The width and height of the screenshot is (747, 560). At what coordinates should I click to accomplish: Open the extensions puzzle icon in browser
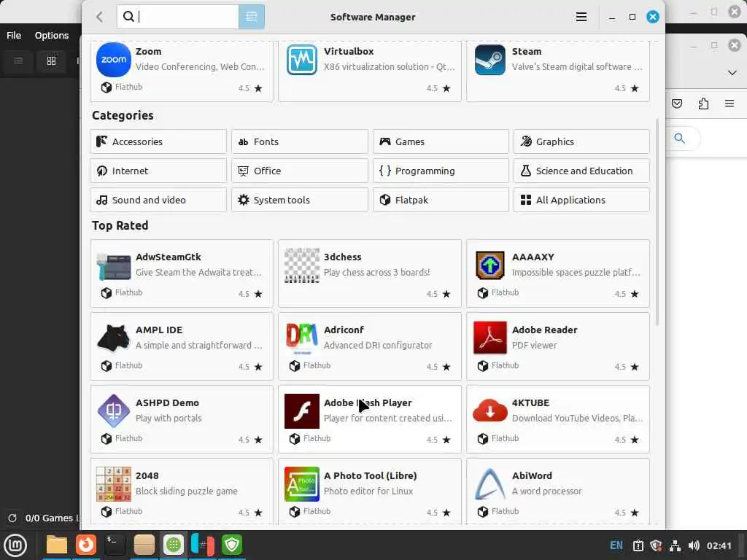[x=703, y=104]
